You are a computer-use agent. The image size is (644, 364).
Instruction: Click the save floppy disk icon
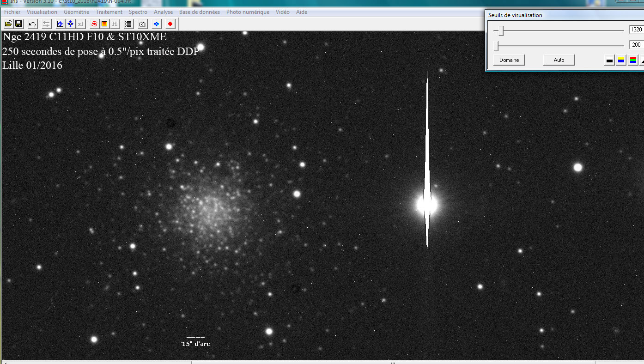18,24
